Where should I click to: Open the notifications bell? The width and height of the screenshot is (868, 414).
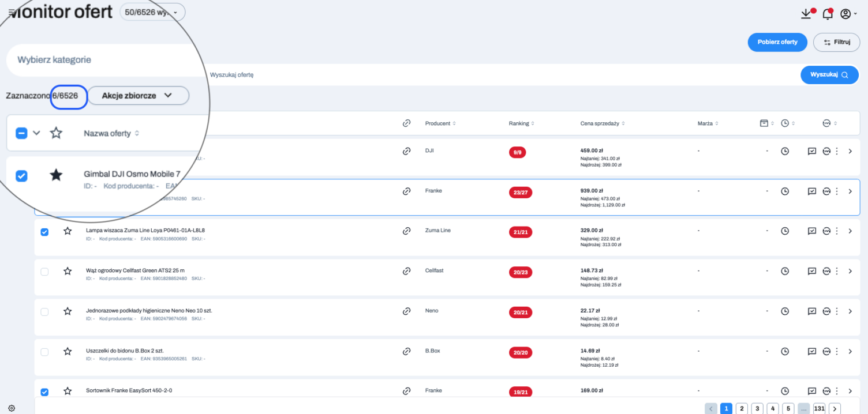coord(827,14)
